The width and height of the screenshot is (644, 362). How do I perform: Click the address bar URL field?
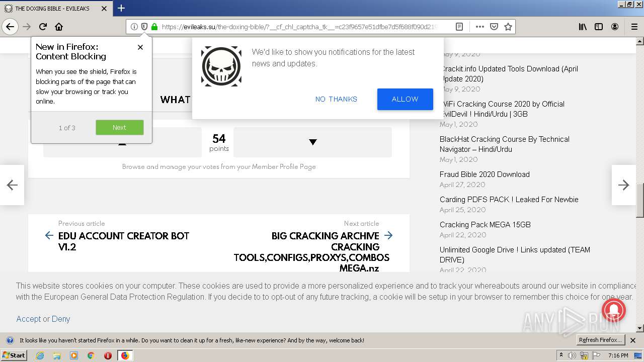[299, 27]
